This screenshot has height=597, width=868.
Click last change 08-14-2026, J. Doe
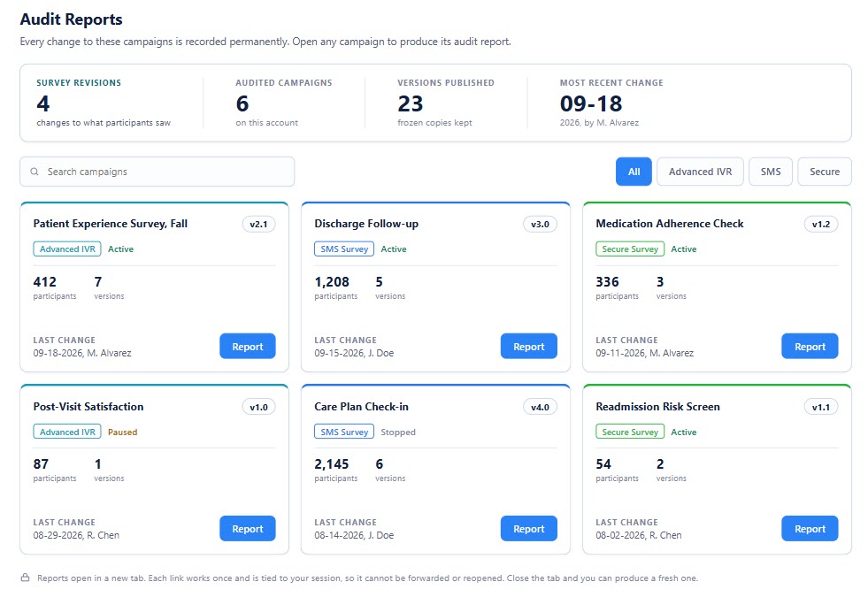[354, 535]
